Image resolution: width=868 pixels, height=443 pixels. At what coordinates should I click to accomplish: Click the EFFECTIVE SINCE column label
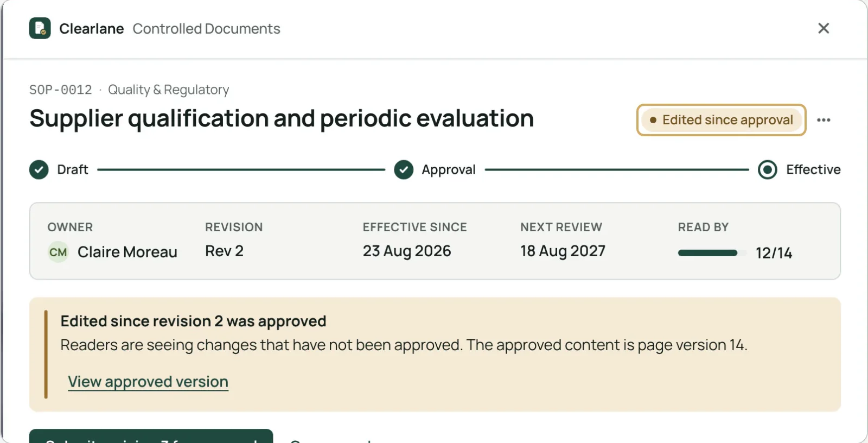click(415, 227)
